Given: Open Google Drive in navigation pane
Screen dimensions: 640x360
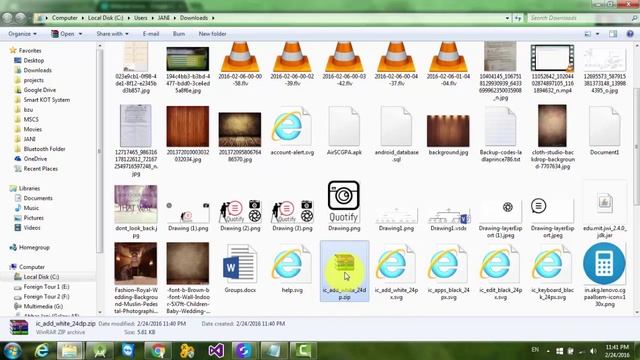Looking at the screenshot, I should (x=39, y=90).
